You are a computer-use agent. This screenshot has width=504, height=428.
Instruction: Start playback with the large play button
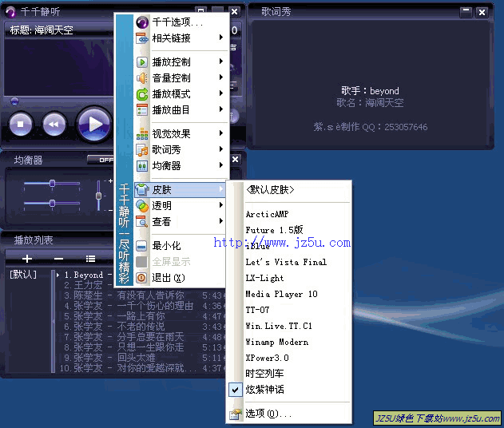[x=94, y=124]
